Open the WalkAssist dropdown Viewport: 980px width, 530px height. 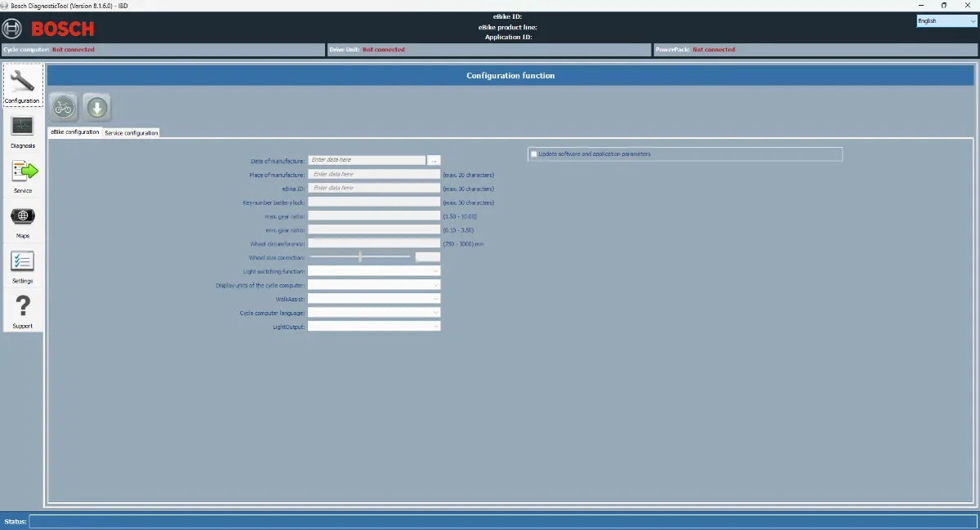[374, 299]
